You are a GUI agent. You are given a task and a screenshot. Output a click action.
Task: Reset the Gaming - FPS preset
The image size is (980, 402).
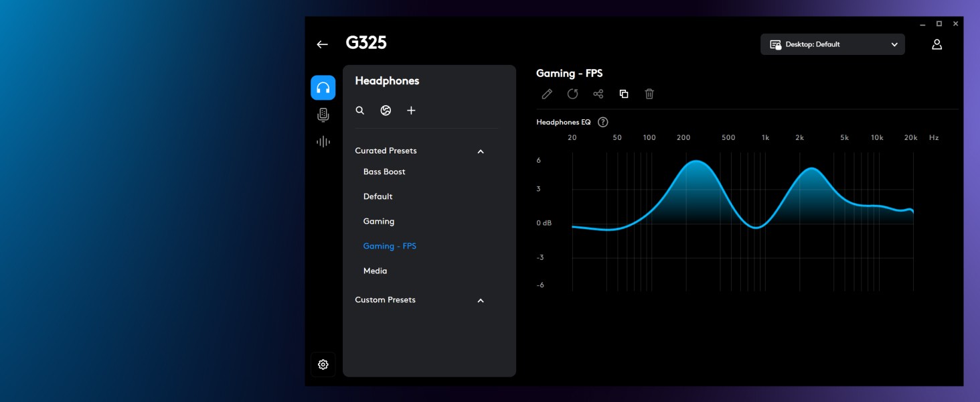pyautogui.click(x=572, y=94)
